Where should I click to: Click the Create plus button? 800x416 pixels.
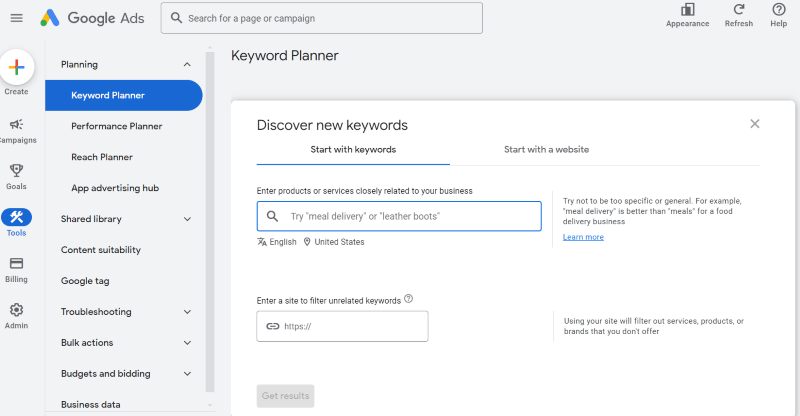click(x=16, y=67)
